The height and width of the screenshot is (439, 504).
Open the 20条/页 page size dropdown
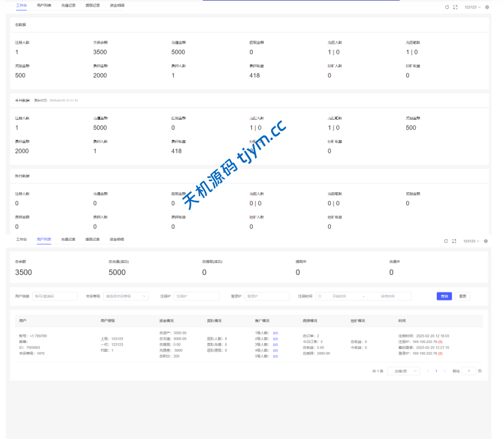pyautogui.click(x=403, y=371)
